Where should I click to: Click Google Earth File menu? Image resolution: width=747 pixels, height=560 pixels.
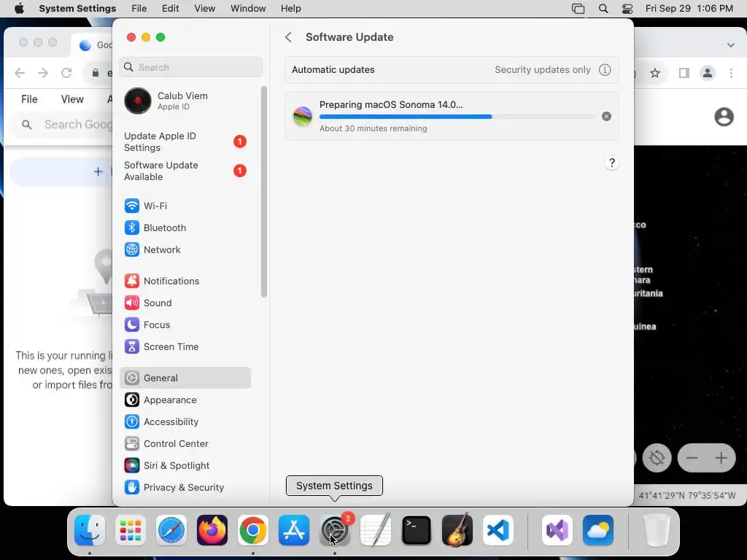coord(29,99)
